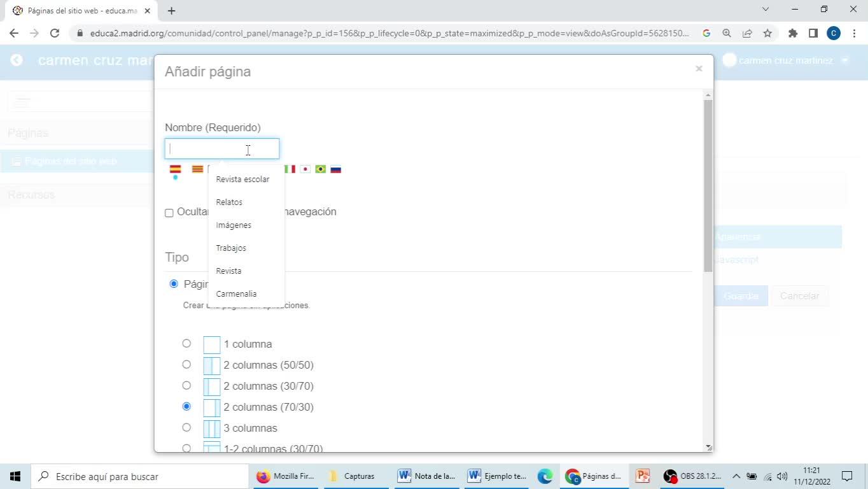
Task: Switch to the Apariencia tab
Action: [738, 237]
